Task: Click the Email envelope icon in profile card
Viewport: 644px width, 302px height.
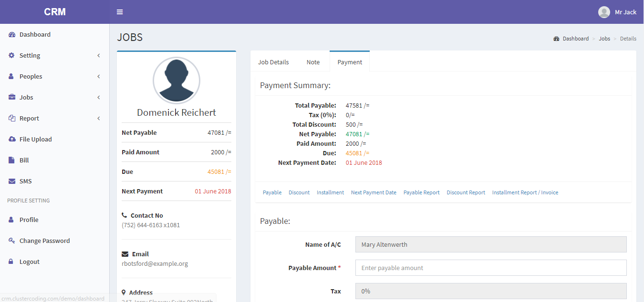Action: [x=125, y=254]
